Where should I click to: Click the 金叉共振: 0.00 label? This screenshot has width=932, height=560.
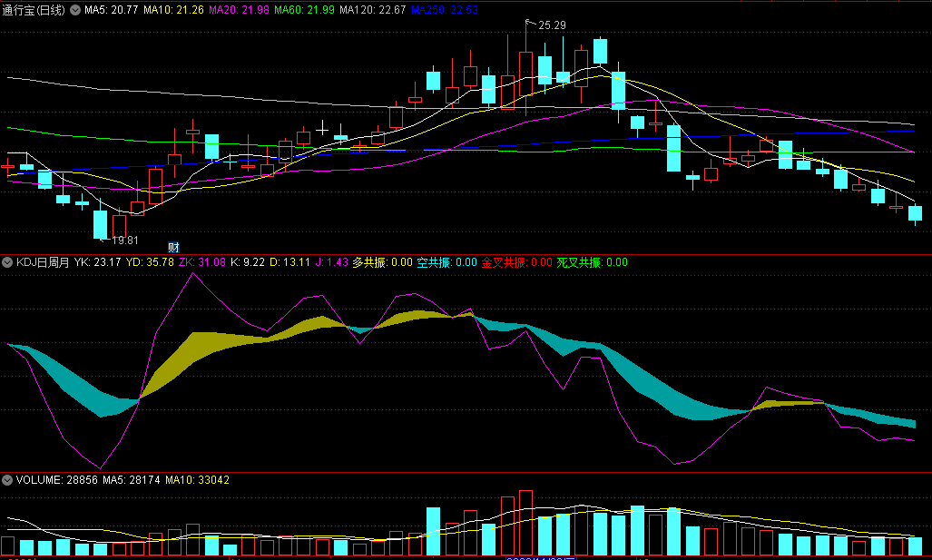pyautogui.click(x=516, y=262)
